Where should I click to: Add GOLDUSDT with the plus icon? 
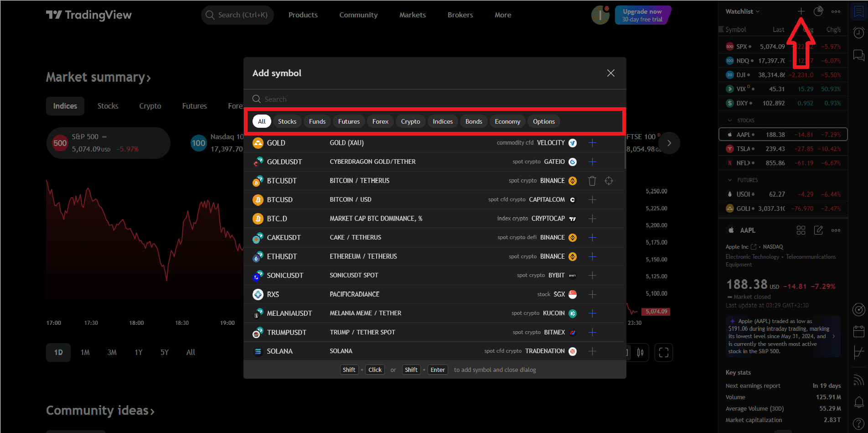[592, 162]
